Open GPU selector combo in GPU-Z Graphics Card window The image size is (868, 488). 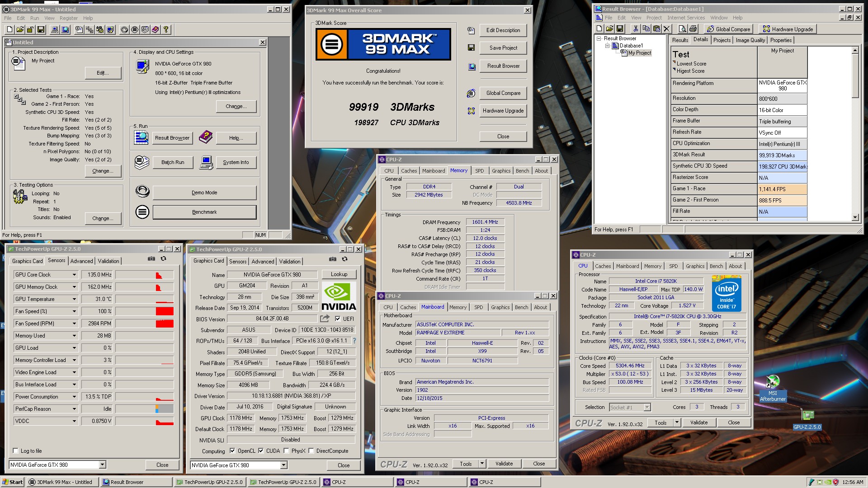point(239,465)
